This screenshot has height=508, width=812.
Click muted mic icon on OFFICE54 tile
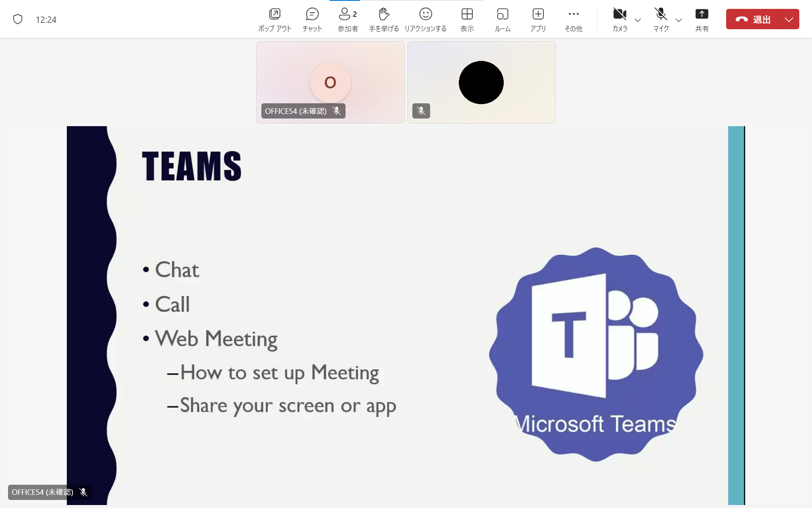[337, 111]
